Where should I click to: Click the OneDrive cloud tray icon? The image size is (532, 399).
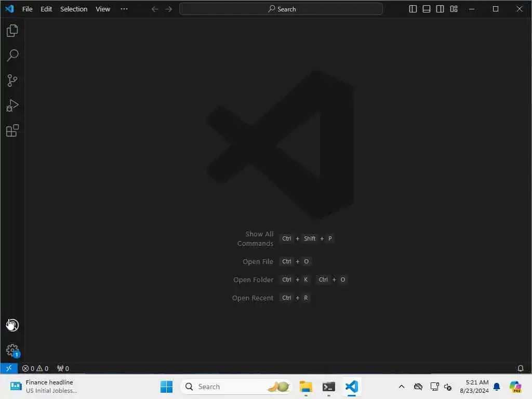point(418,387)
